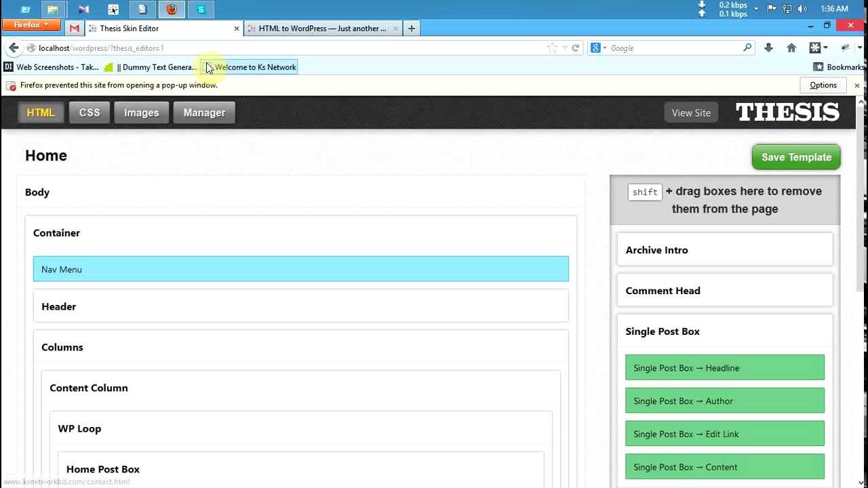Close the Thesis Skin Editor tab
The height and width of the screenshot is (488, 868).
237,28
